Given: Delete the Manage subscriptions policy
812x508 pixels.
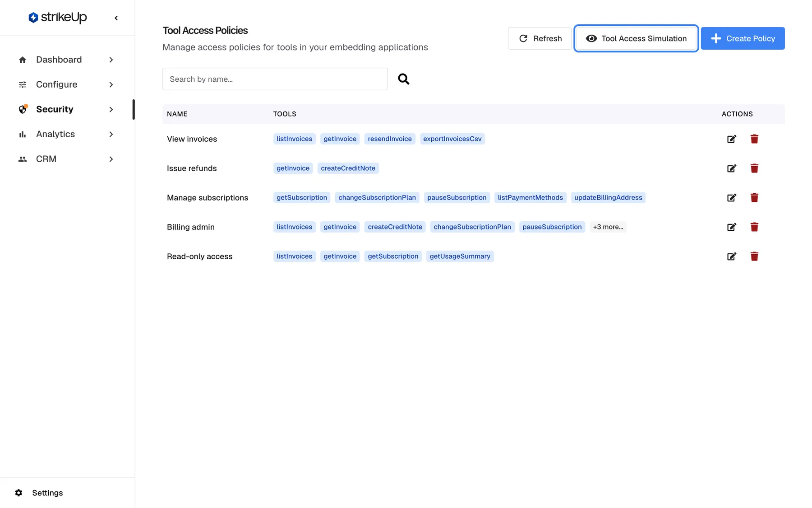Looking at the screenshot, I should pyautogui.click(x=754, y=198).
